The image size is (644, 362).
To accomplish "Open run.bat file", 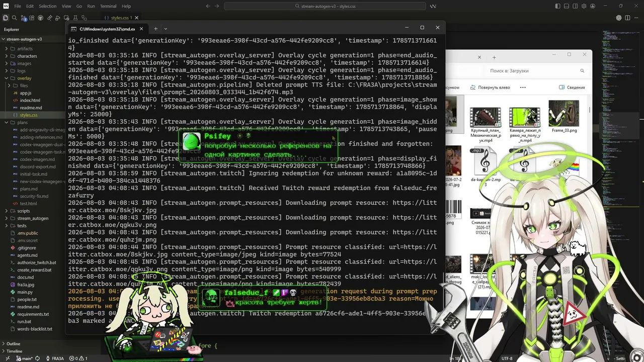I will pyautogui.click(x=33, y=322).
